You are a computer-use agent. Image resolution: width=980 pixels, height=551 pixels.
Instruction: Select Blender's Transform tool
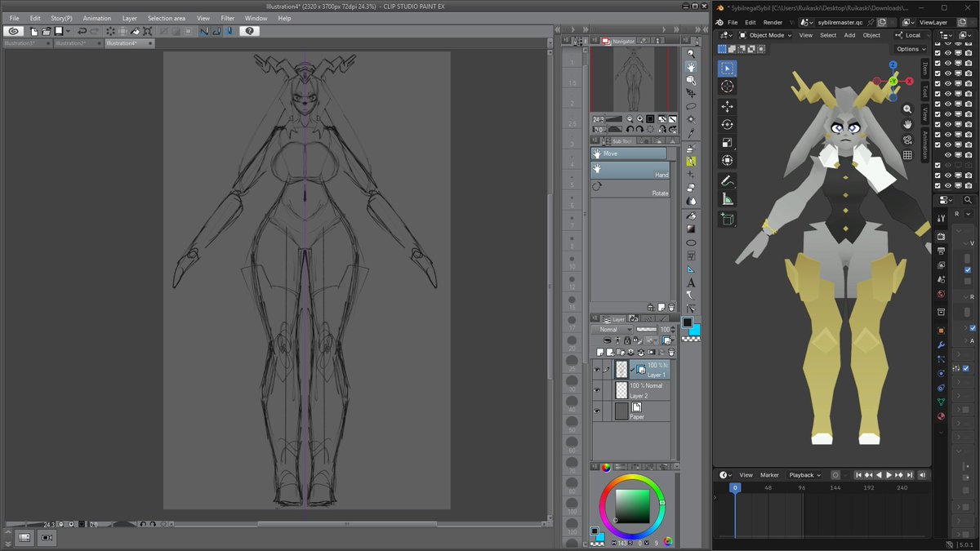click(x=727, y=161)
